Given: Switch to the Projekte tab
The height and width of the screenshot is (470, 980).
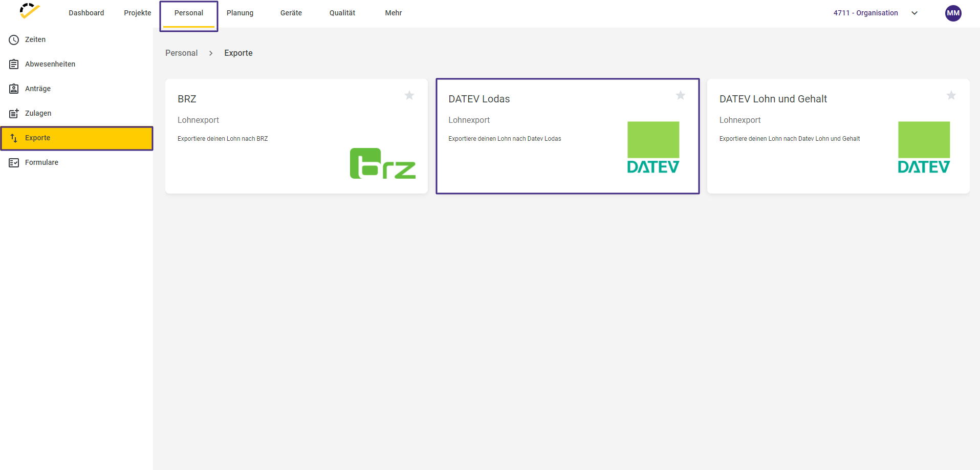Looking at the screenshot, I should click(138, 13).
